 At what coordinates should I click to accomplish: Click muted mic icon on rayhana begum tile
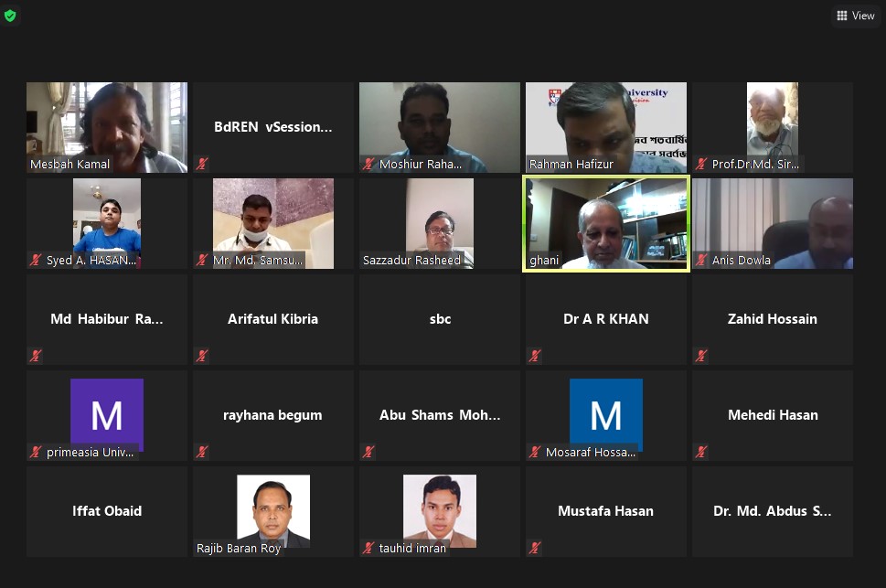pyautogui.click(x=202, y=452)
